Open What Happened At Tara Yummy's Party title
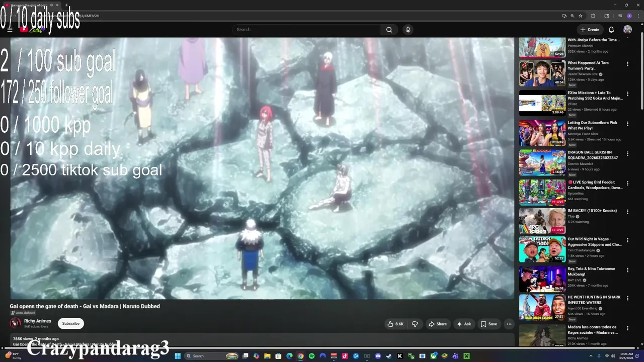This screenshot has height=362, width=644. [588, 65]
